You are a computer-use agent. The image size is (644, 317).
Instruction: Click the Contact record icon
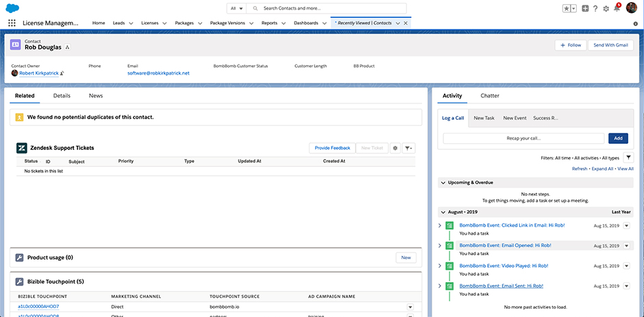[x=15, y=45]
